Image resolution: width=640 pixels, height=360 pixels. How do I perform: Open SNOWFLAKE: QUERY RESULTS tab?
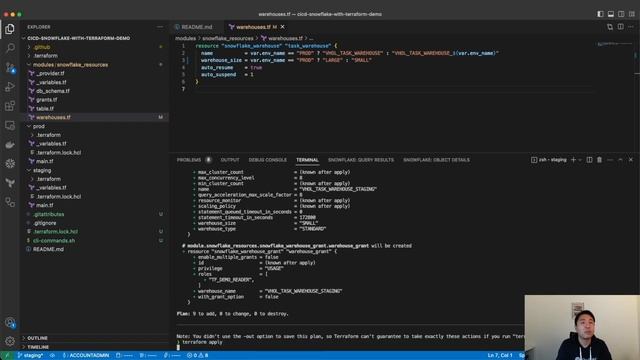(361, 160)
